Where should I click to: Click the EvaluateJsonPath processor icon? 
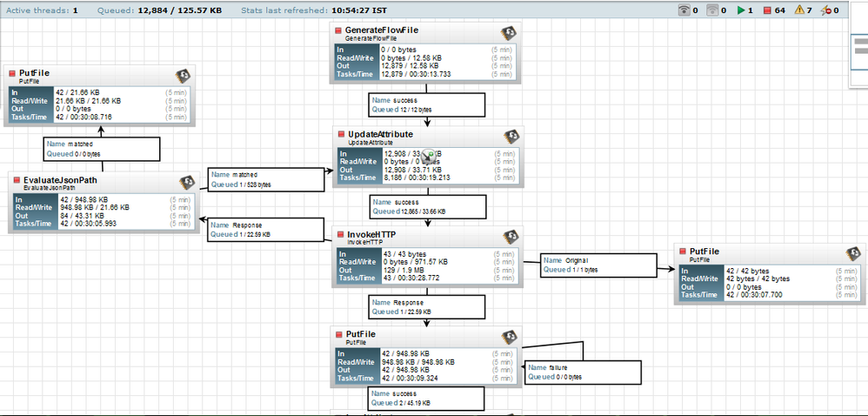tap(187, 183)
